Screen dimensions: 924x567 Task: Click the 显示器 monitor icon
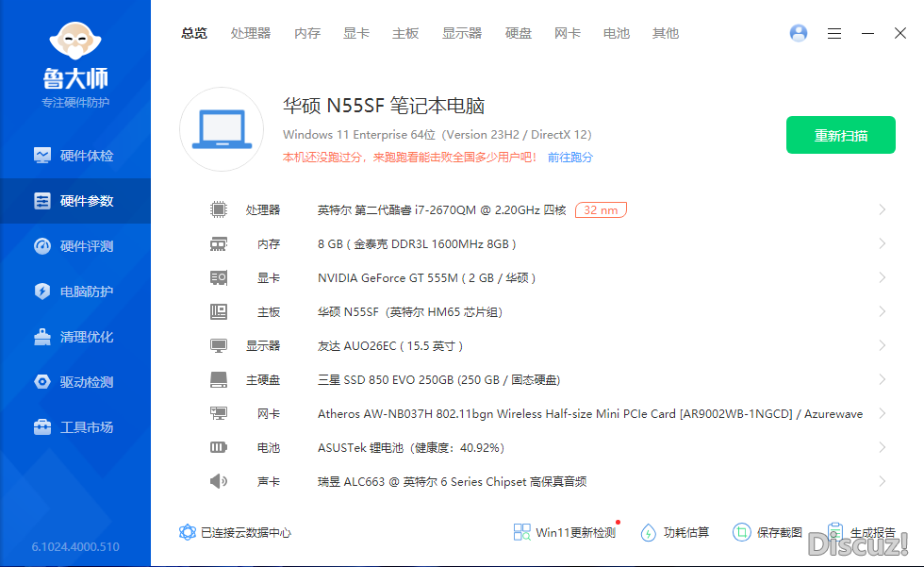tap(219, 345)
